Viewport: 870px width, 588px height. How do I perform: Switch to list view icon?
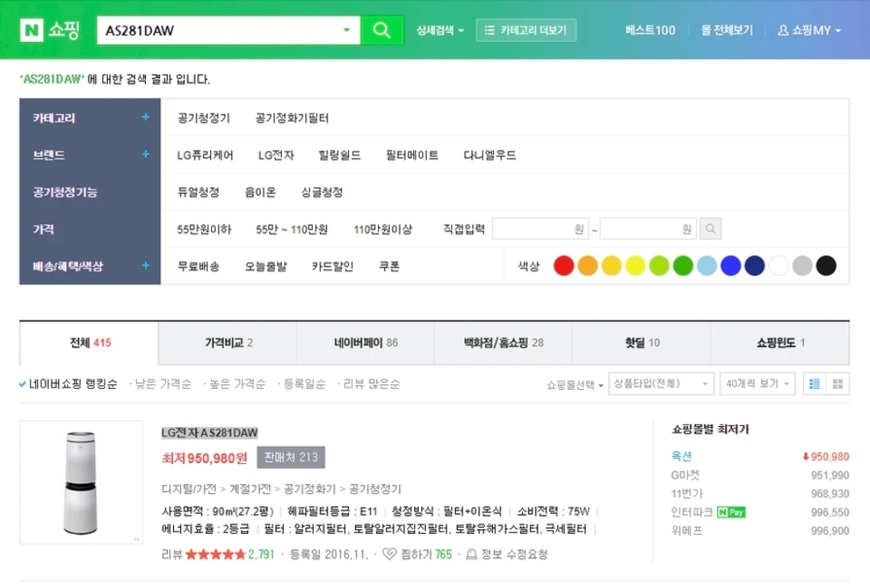[814, 384]
